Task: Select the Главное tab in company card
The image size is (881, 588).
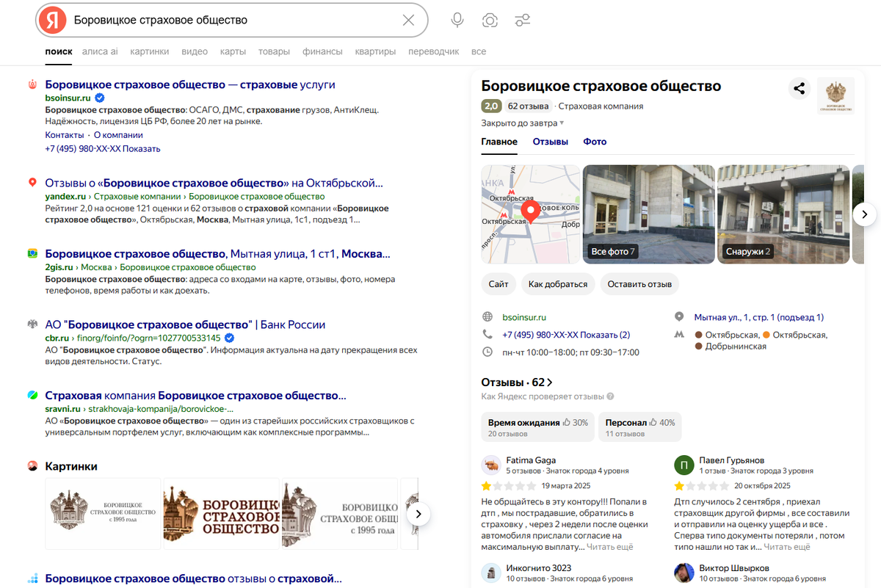Action: [499, 142]
